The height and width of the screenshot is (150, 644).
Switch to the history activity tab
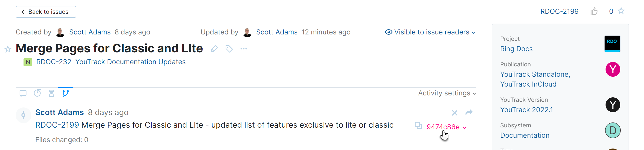click(37, 93)
